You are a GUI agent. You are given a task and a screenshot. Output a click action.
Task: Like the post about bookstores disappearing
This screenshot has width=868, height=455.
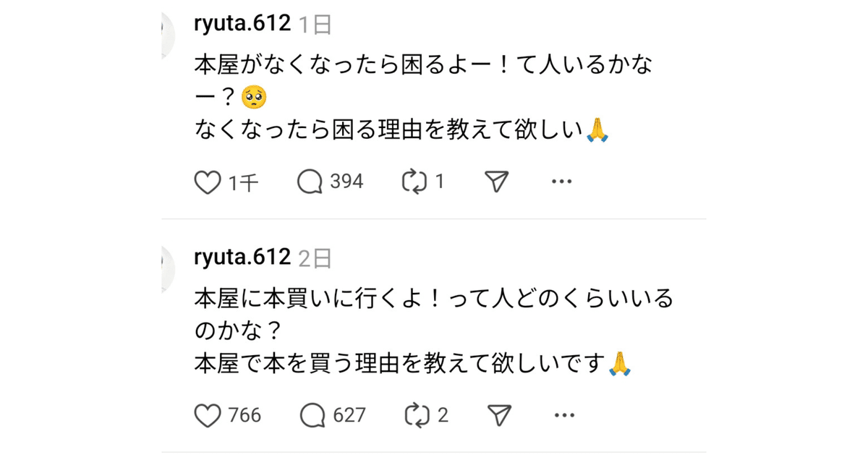(208, 182)
